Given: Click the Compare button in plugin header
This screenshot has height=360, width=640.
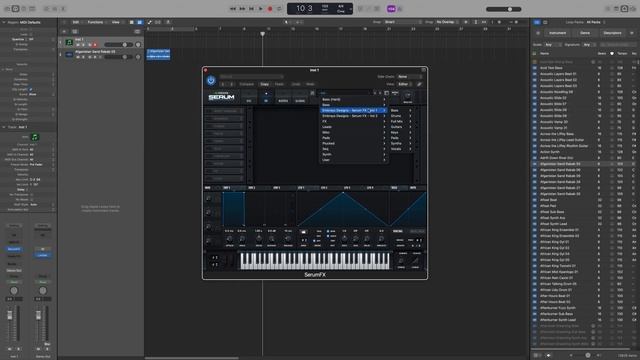Looking at the screenshot, I should pos(247,84).
